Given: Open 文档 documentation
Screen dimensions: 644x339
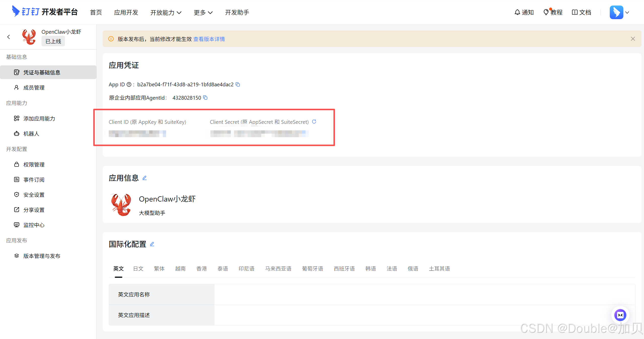Looking at the screenshot, I should 582,12.
